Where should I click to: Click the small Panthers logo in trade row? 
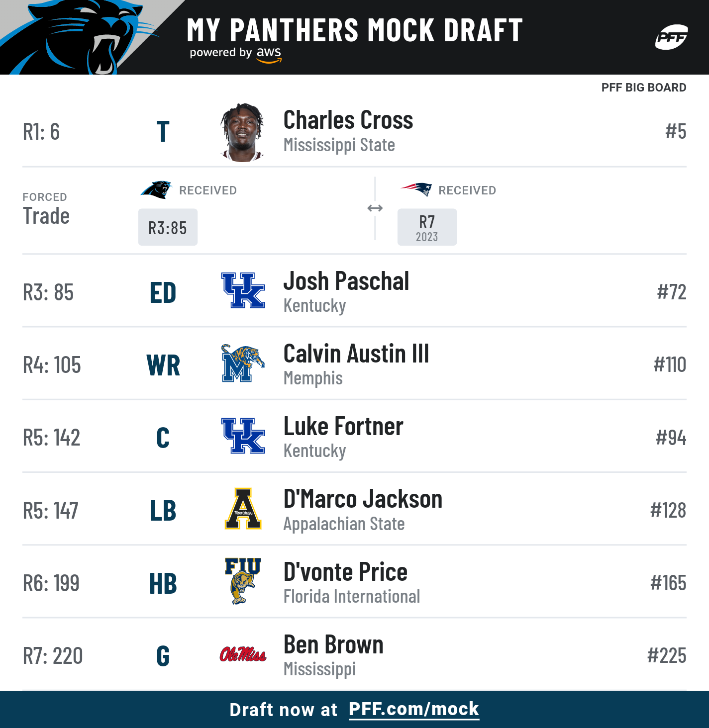pos(156,190)
